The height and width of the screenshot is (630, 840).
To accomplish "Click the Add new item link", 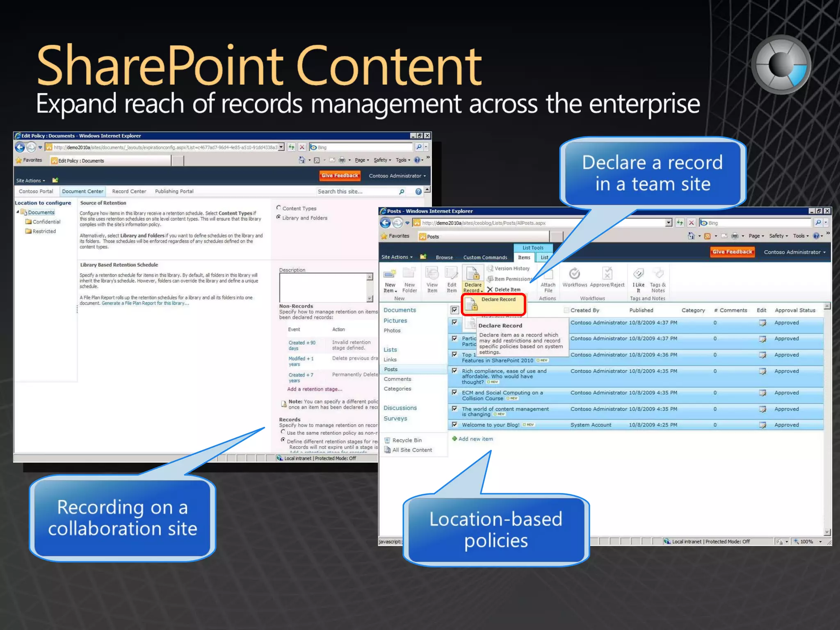I will [475, 439].
